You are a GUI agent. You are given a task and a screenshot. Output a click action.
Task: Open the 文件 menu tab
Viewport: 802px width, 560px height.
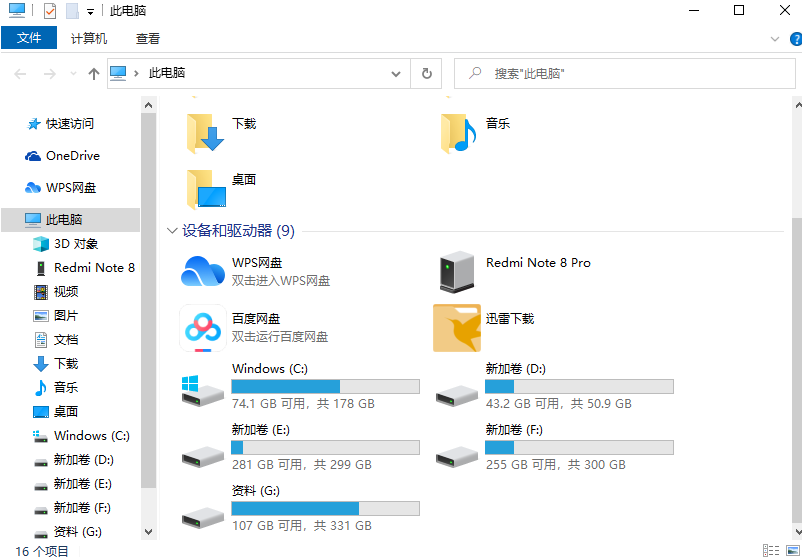pyautogui.click(x=29, y=39)
